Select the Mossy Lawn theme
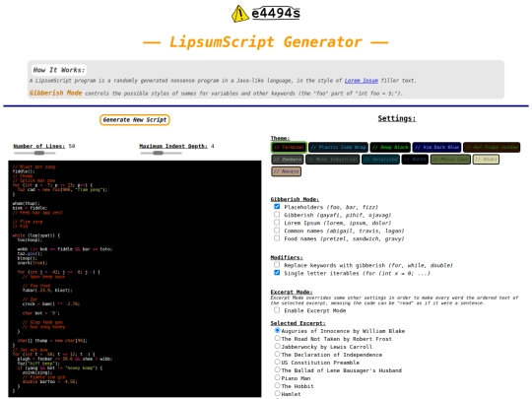The height and width of the screenshot is (399, 532). coord(450,160)
